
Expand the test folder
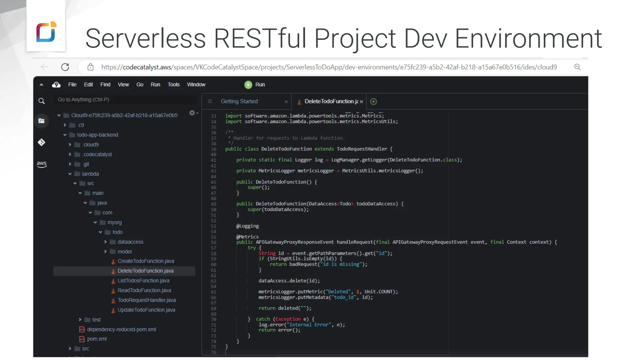[80, 320]
